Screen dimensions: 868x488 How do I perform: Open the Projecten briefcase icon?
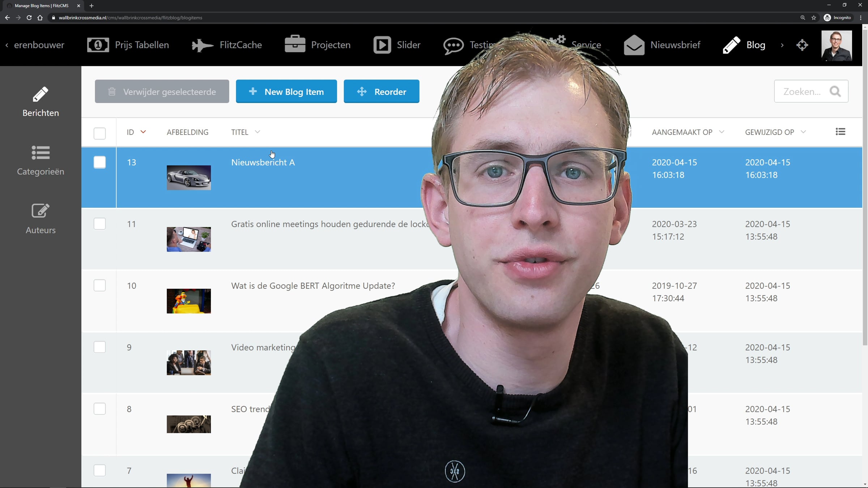295,44
